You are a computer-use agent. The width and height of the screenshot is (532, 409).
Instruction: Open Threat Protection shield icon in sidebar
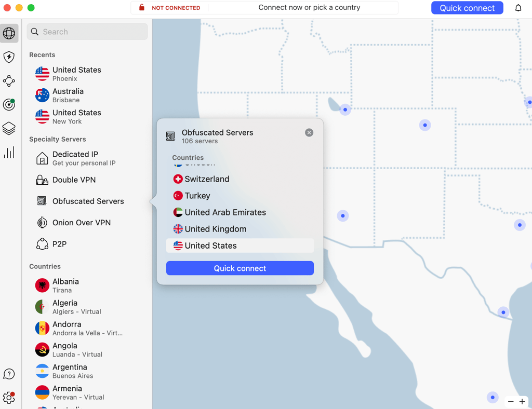click(9, 57)
